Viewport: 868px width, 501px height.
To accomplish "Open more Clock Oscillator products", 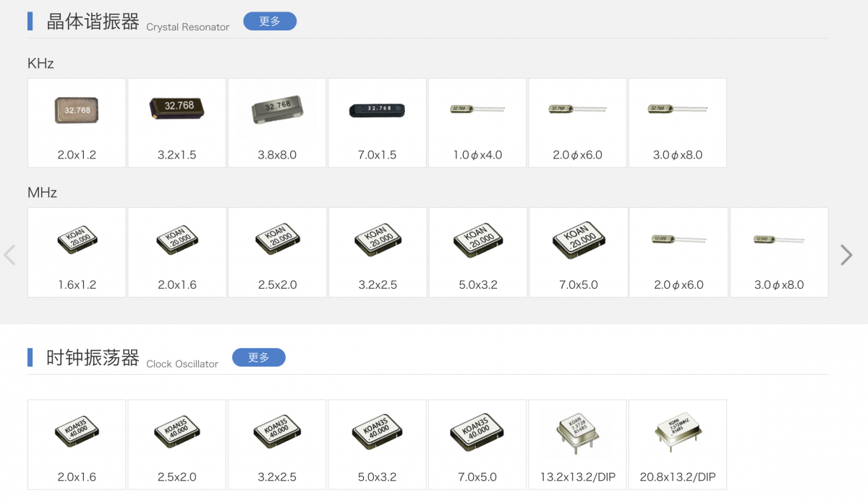I will (x=258, y=358).
